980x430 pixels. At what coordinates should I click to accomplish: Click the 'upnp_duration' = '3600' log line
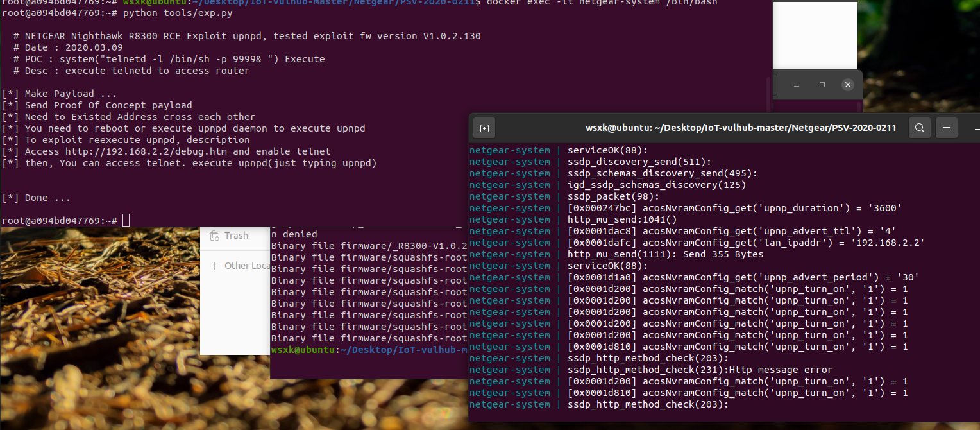(735, 208)
